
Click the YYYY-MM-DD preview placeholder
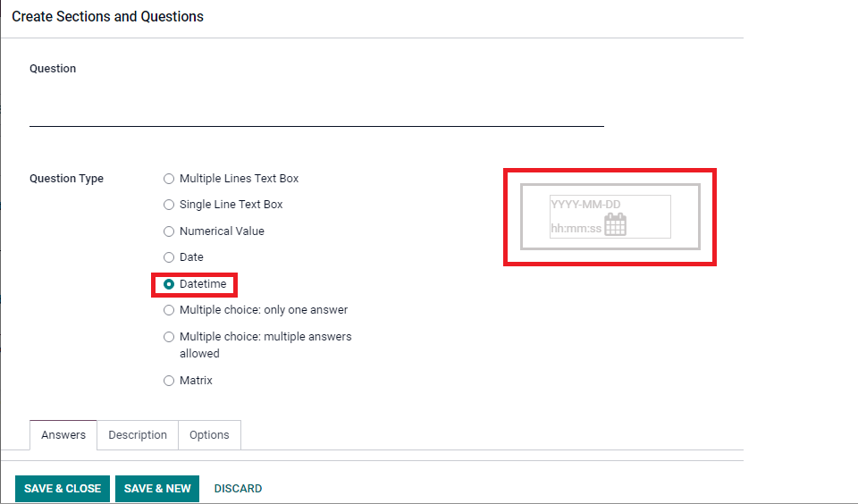[x=585, y=205]
